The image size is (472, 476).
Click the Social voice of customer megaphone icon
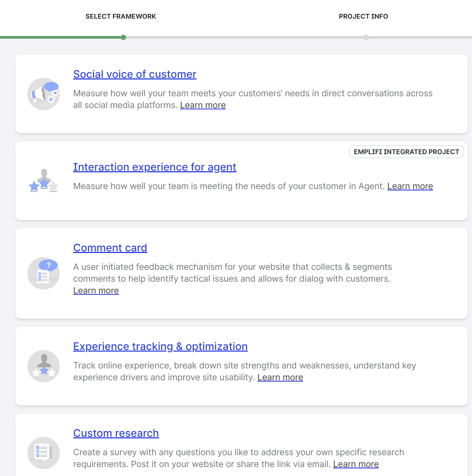click(x=43, y=94)
